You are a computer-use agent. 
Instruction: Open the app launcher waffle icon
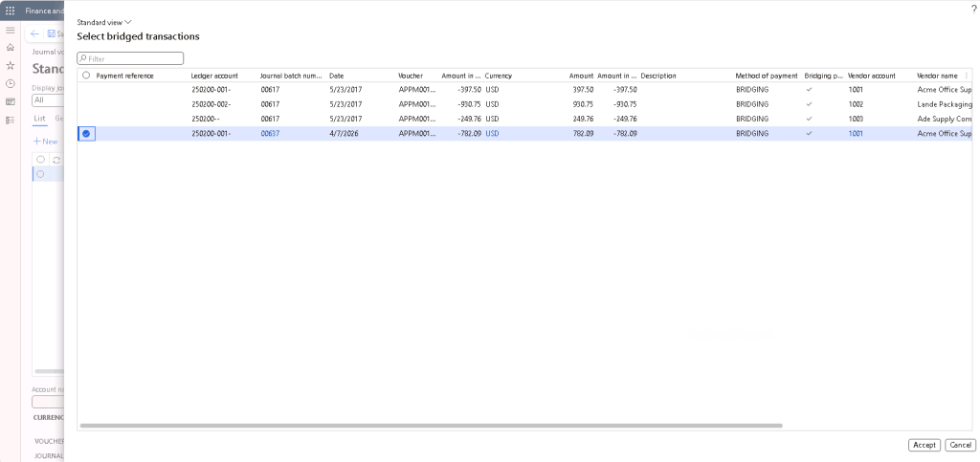(x=11, y=10)
